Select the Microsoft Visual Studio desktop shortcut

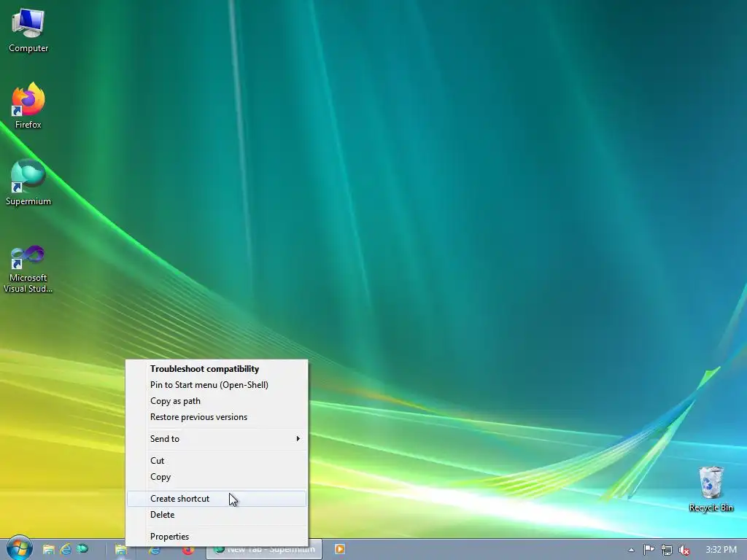coord(28,268)
